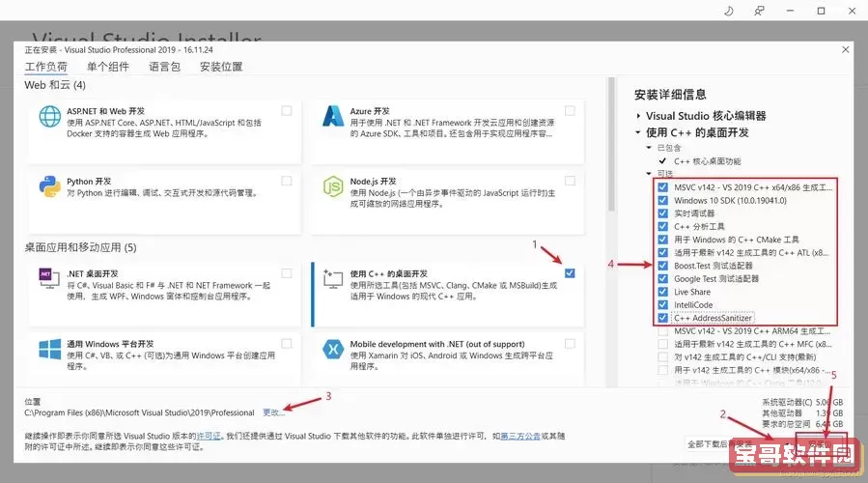The image size is (868, 483).
Task: Click the Xamarin mobile development icon
Action: [x=333, y=350]
